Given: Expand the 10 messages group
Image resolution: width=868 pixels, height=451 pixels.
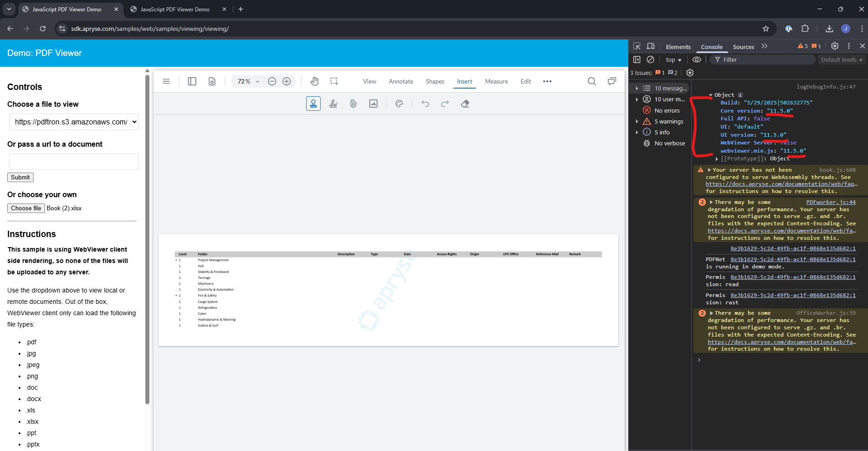Looking at the screenshot, I should 637,88.
